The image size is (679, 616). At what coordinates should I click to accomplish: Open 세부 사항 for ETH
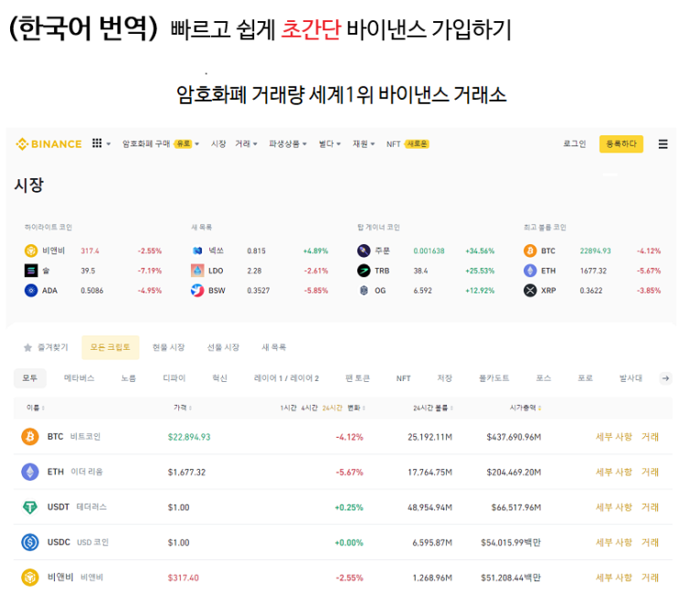(613, 472)
